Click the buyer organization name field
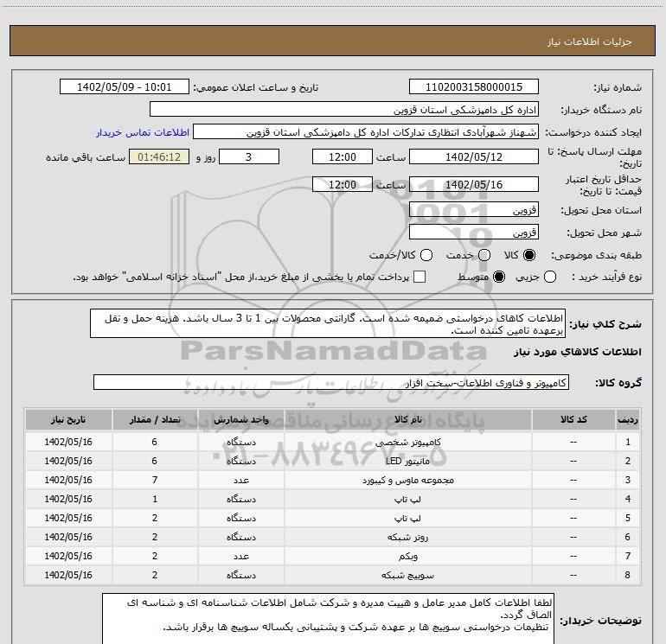Screen dimensions: 666x644 click(344, 110)
